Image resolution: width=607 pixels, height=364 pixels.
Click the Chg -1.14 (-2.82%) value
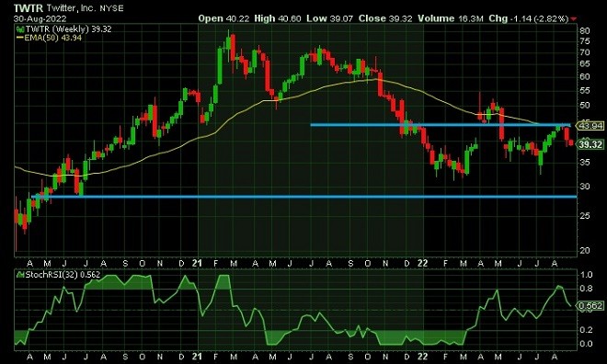point(529,18)
